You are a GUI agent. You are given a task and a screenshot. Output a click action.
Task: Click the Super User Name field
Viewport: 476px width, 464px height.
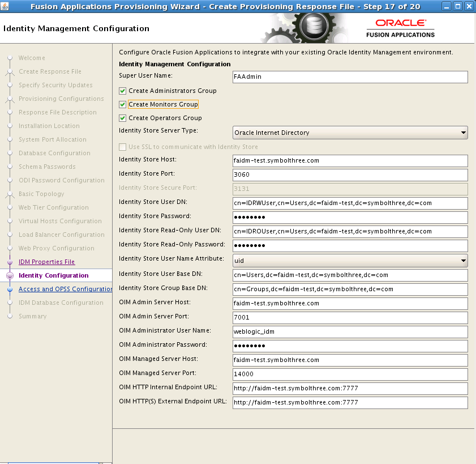(350, 76)
